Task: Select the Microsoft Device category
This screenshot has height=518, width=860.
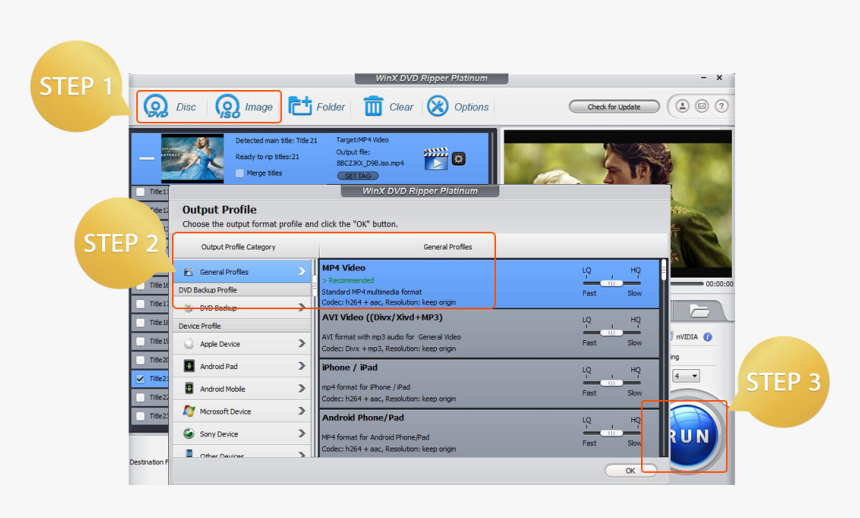Action: click(x=242, y=411)
